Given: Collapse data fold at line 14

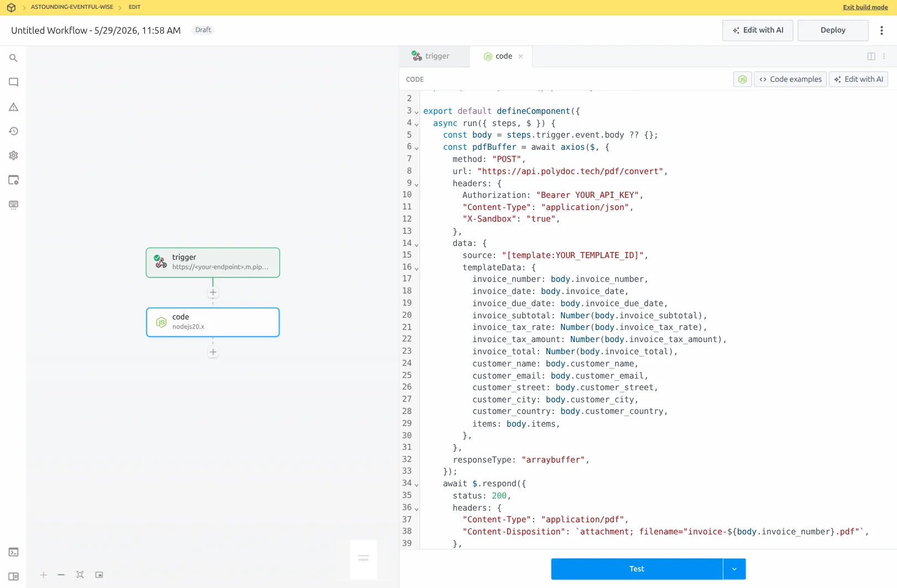Looking at the screenshot, I should (416, 244).
